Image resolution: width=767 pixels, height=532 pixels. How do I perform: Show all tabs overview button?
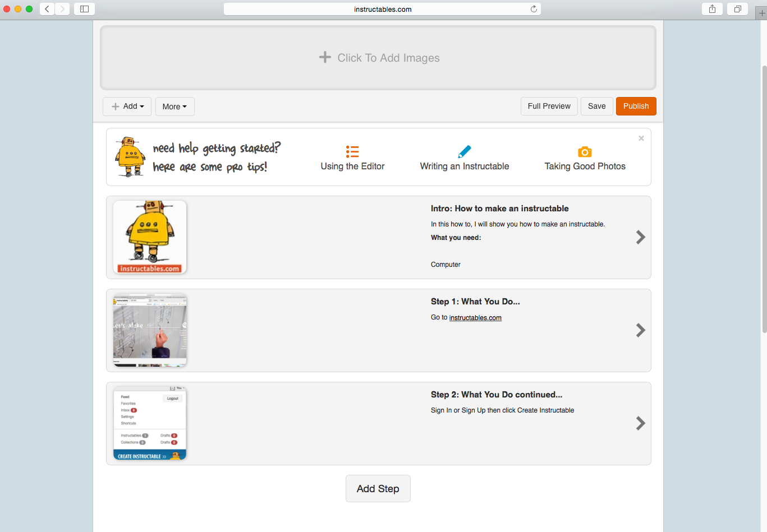click(737, 9)
